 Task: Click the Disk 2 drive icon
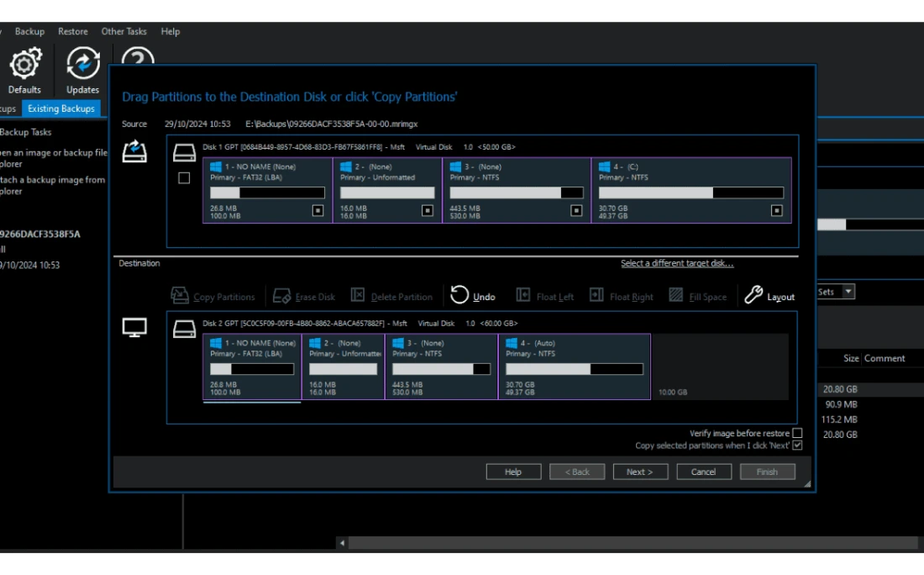[x=184, y=329]
